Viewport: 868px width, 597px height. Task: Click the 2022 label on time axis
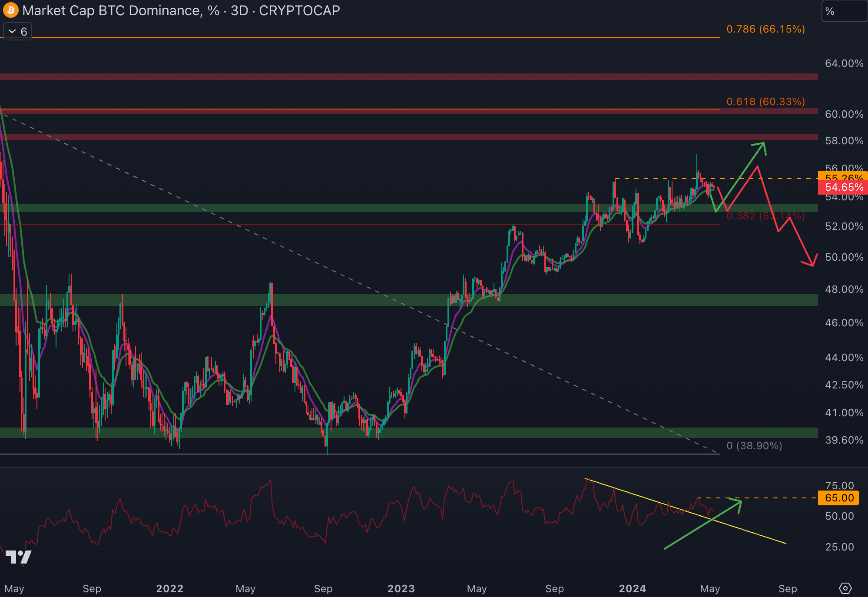tap(169, 589)
